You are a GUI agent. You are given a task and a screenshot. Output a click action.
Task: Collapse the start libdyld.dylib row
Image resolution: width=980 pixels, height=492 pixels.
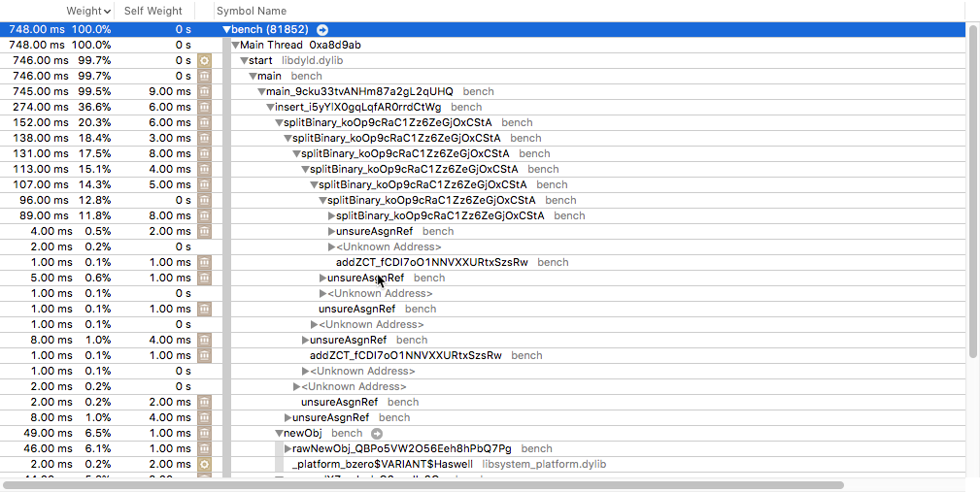tap(244, 60)
